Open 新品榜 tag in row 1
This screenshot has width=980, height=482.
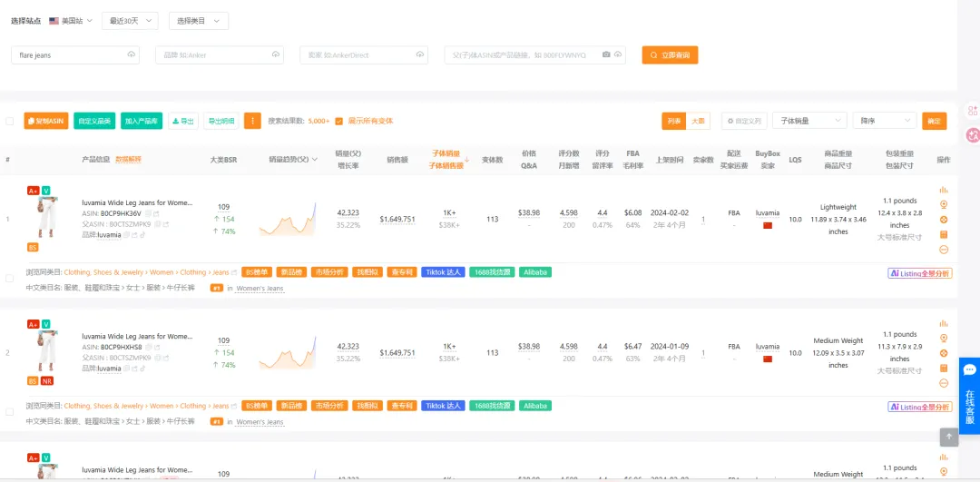point(292,272)
